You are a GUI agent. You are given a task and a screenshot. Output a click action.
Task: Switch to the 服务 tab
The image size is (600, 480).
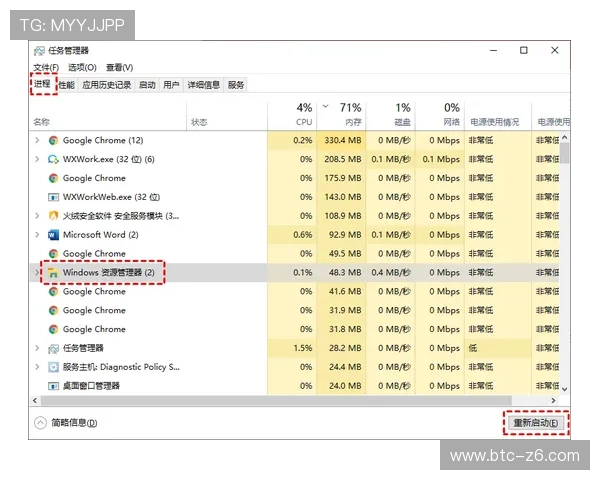[x=236, y=85]
